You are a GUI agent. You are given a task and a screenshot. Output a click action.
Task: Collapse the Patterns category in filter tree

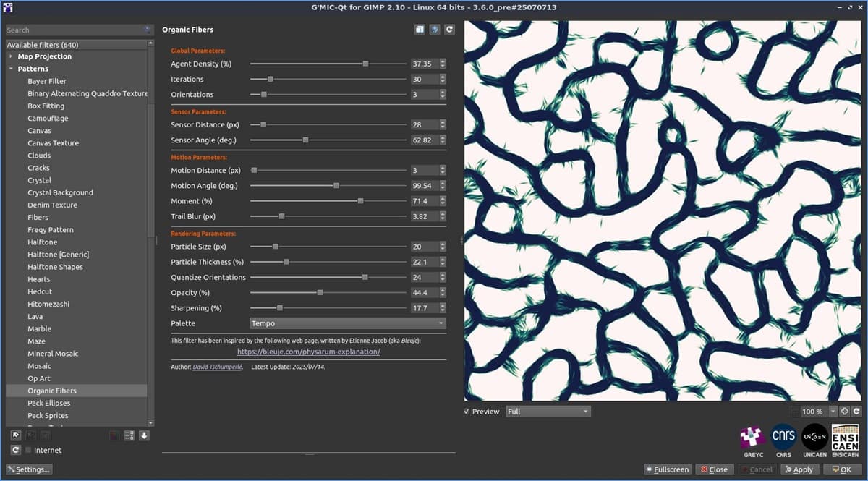pyautogui.click(x=12, y=69)
